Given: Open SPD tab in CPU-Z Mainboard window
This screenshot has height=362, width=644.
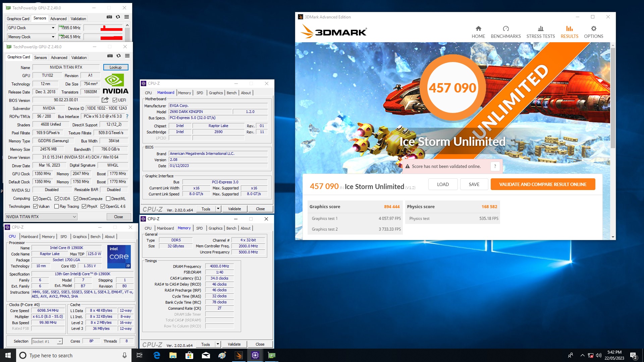Looking at the screenshot, I should [200, 93].
